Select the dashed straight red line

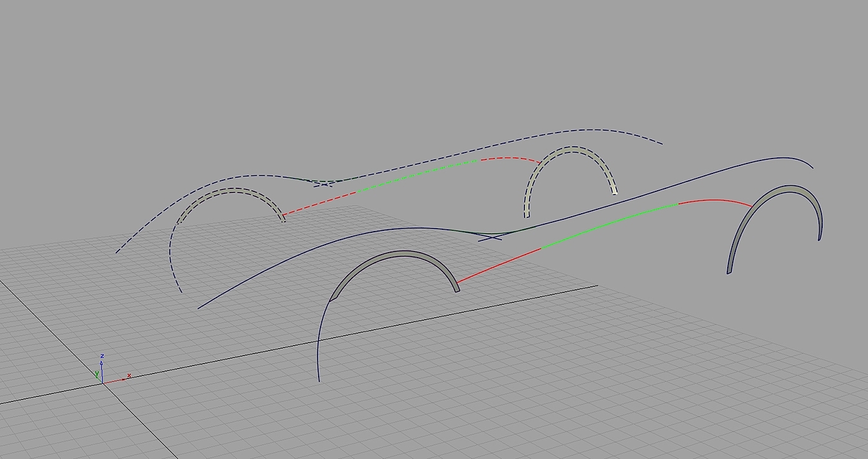[x=319, y=203]
